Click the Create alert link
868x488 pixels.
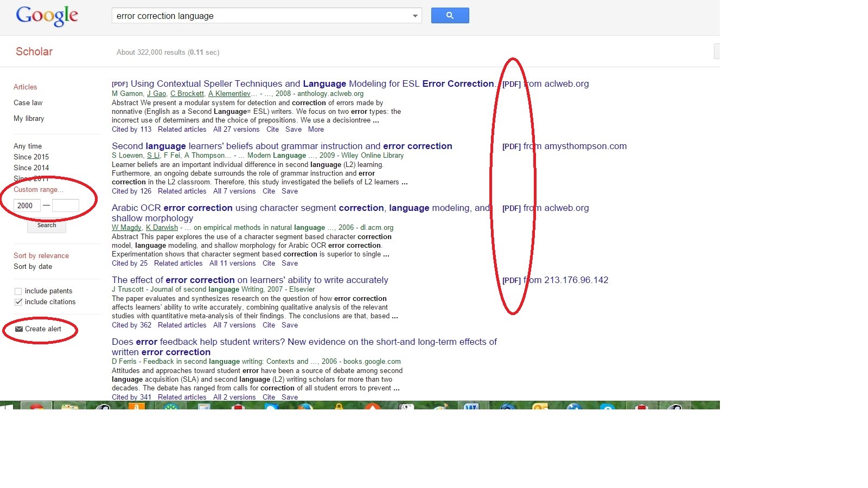point(43,329)
